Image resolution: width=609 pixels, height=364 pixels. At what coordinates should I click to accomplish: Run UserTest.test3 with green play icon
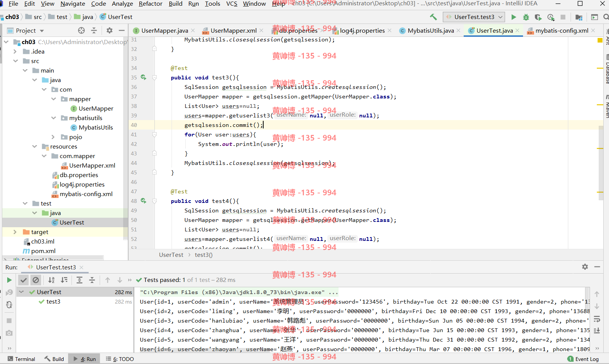pyautogui.click(x=514, y=17)
